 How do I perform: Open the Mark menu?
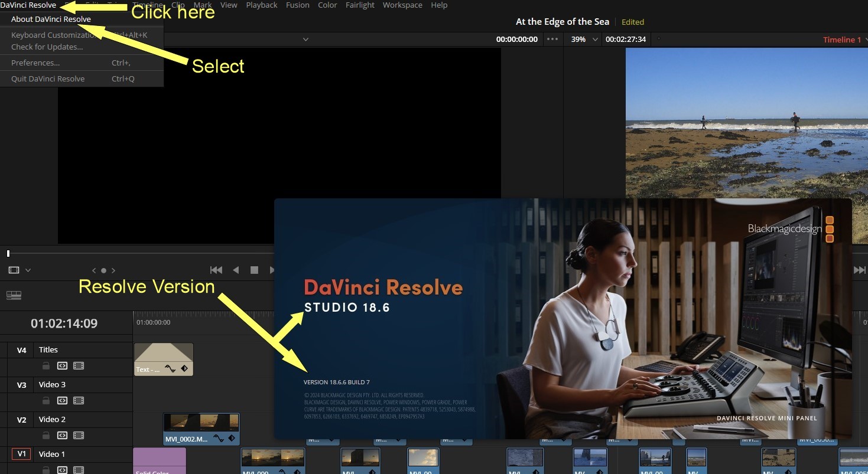pos(203,5)
